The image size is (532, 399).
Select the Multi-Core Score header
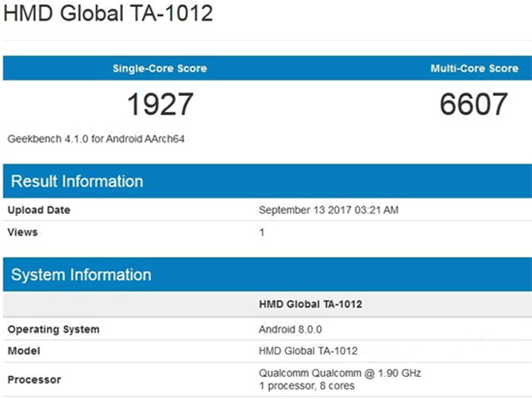coord(474,68)
